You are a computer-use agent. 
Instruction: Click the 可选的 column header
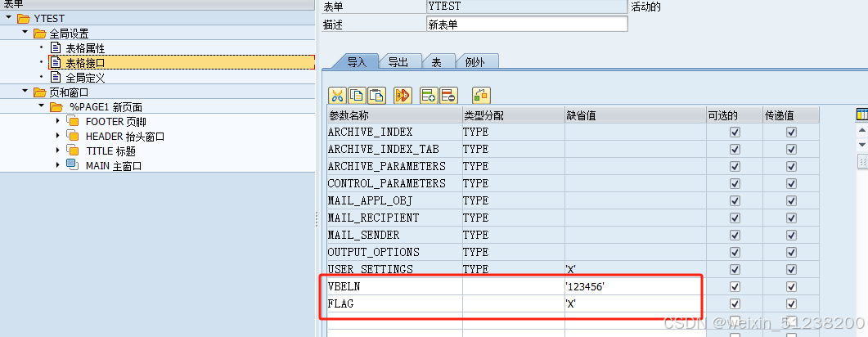[735, 115]
